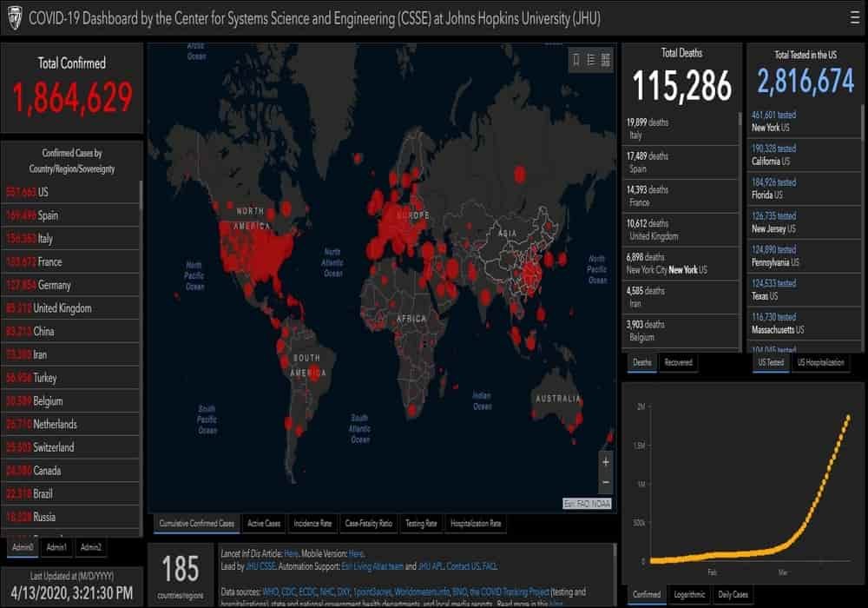Click the Florida US tested entry
The height and width of the screenshot is (608, 868).
tap(805, 188)
